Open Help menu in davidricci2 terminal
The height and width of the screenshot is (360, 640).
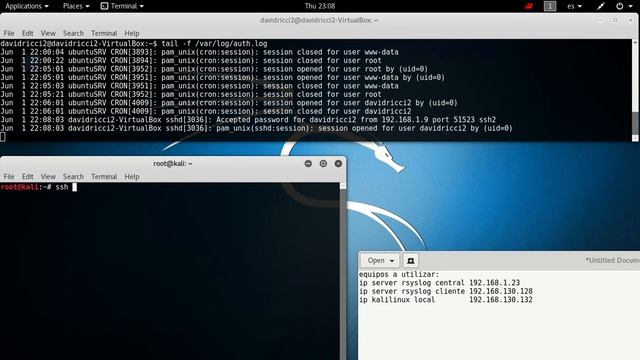(132, 33)
